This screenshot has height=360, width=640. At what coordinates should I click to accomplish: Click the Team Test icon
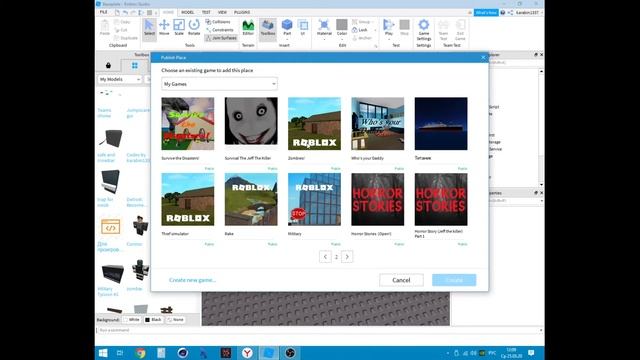point(443,29)
